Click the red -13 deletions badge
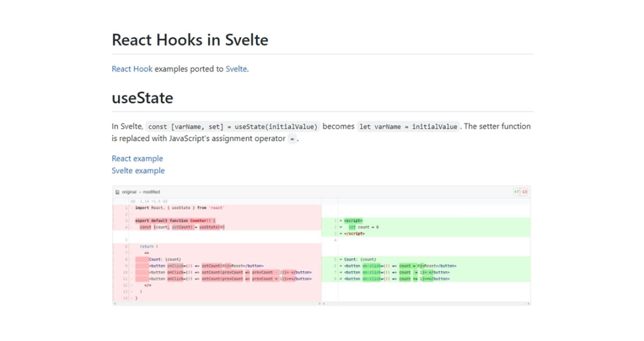Image resolution: width=644 pixels, height=341 pixels. (524, 192)
